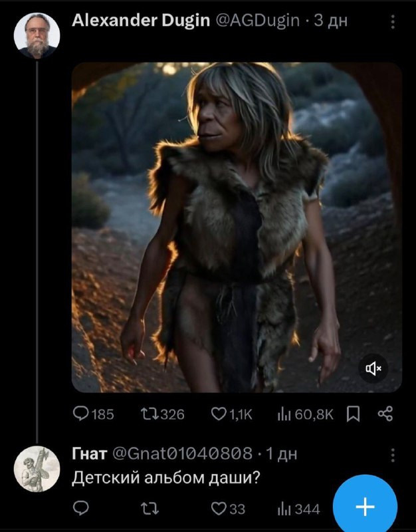Open the @AGDugin handle
Image resolution: width=416 pixels, height=532 pixels.
point(258,21)
